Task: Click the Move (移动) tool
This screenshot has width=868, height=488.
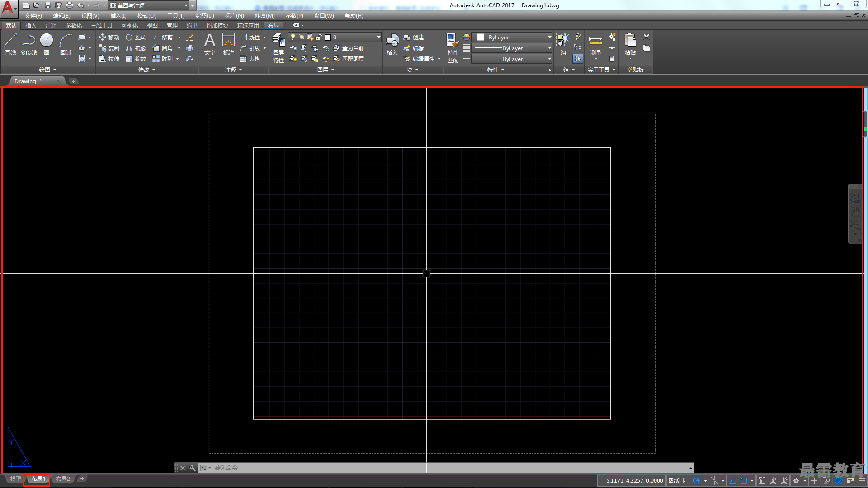Action: [x=109, y=37]
